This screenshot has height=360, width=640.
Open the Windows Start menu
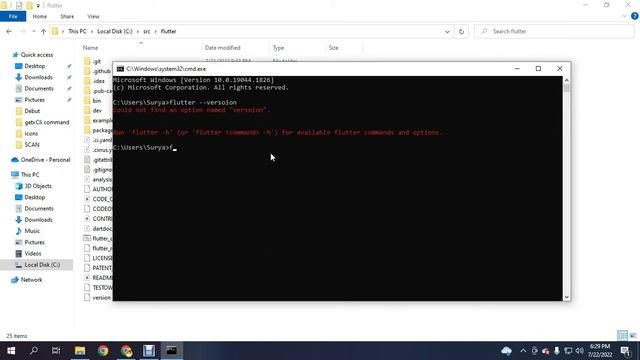[11, 351]
